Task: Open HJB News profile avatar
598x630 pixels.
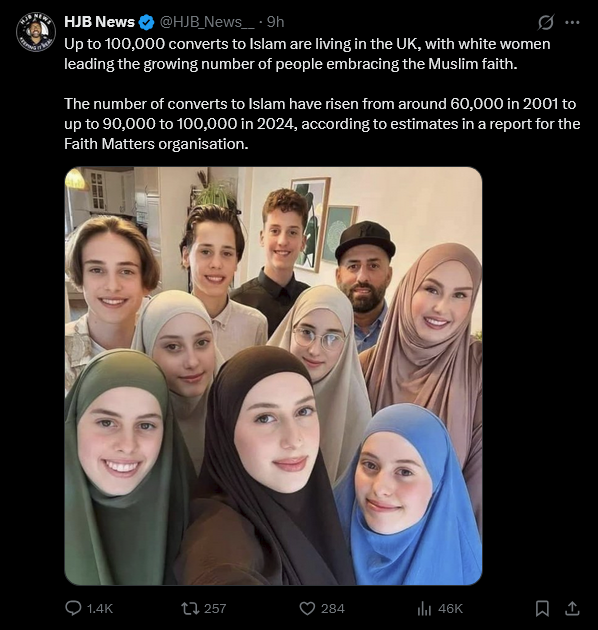Action: tap(36, 32)
